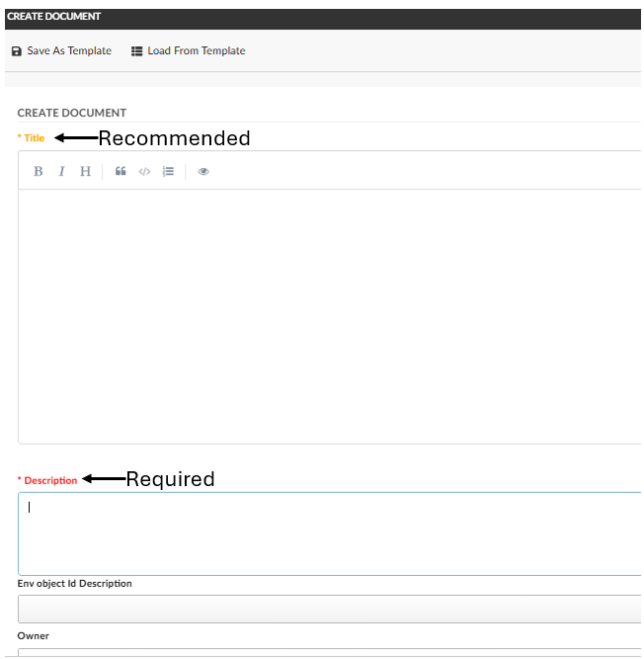Apply italic formatting in the editor

[x=61, y=171]
